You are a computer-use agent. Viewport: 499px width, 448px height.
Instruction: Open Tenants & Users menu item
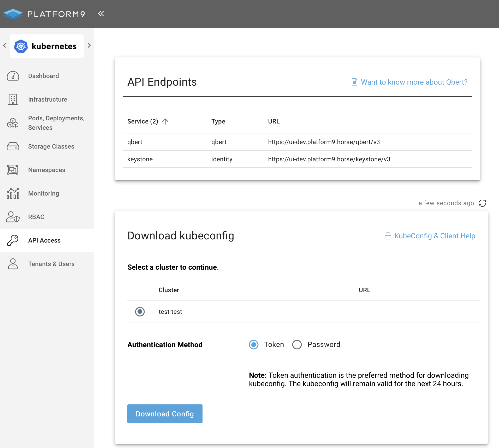(51, 264)
